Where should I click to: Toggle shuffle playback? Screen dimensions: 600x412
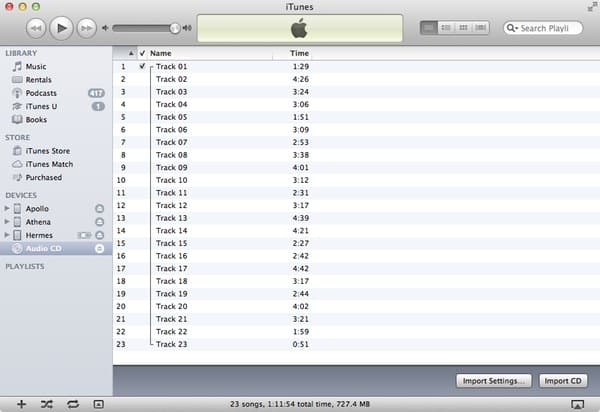coord(47,403)
